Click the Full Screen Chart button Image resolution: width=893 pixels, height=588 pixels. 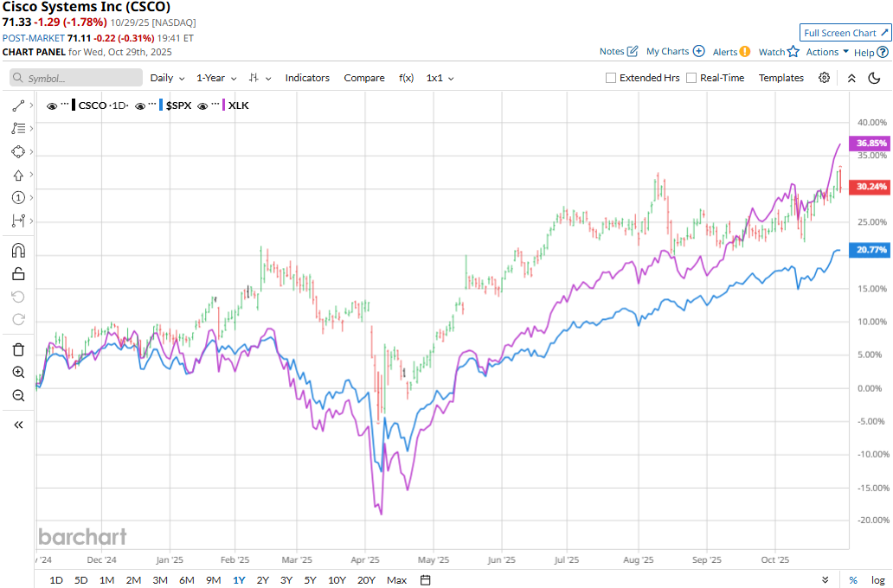845,33
